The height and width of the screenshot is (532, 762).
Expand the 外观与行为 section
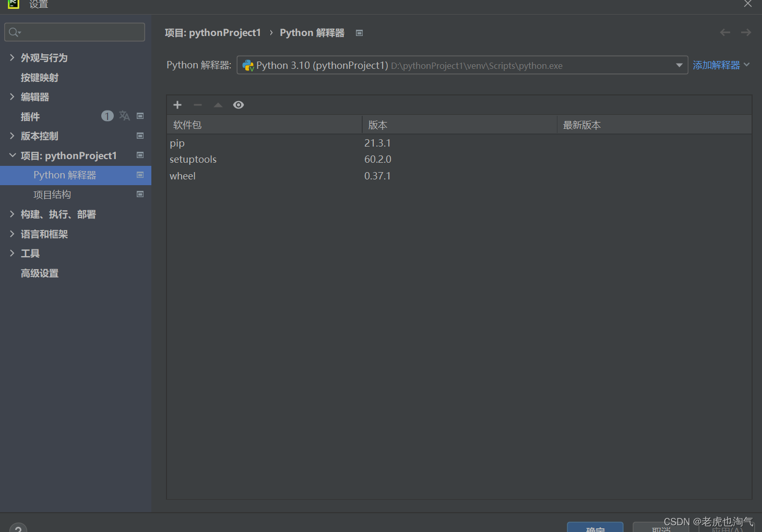(12, 58)
